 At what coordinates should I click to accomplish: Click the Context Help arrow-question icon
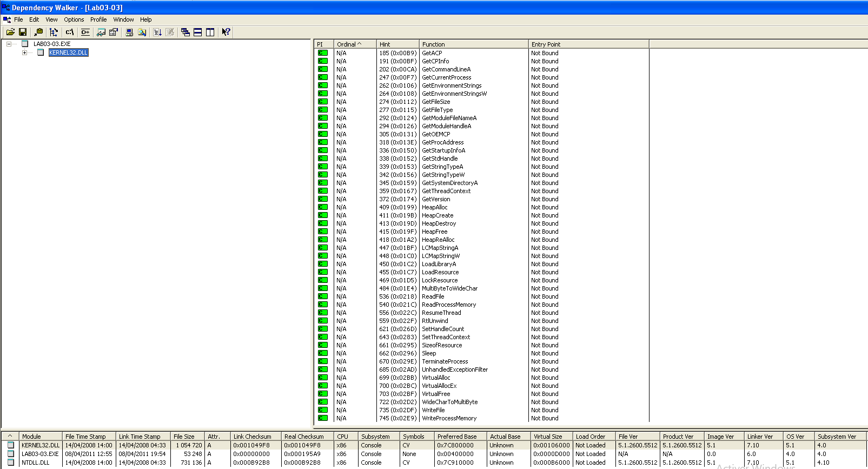pos(226,32)
